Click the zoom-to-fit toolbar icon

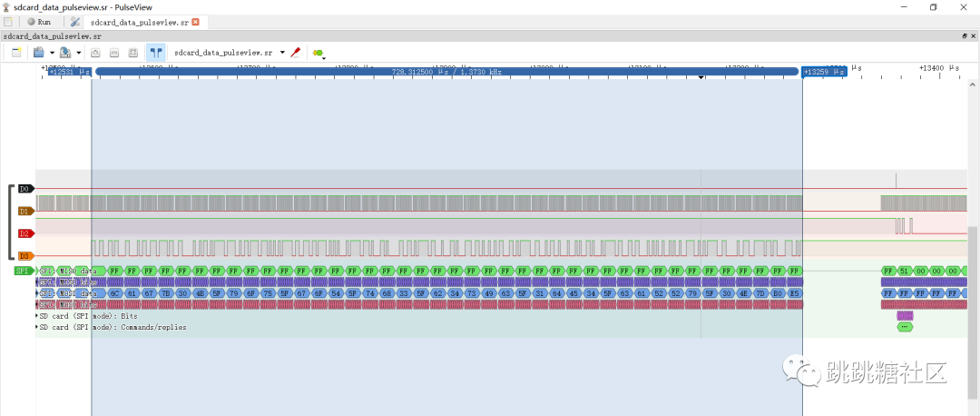coord(133,53)
